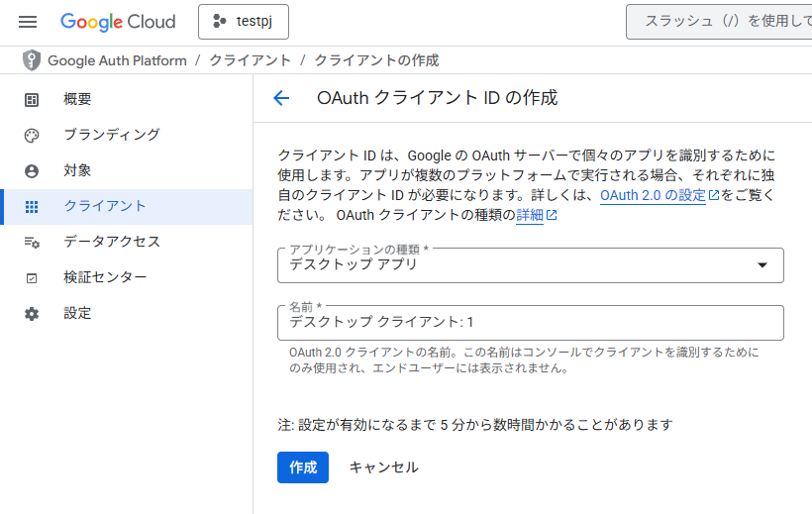Select the クライアント menu item in sidebar
The height and width of the screenshot is (514, 812).
point(105,206)
